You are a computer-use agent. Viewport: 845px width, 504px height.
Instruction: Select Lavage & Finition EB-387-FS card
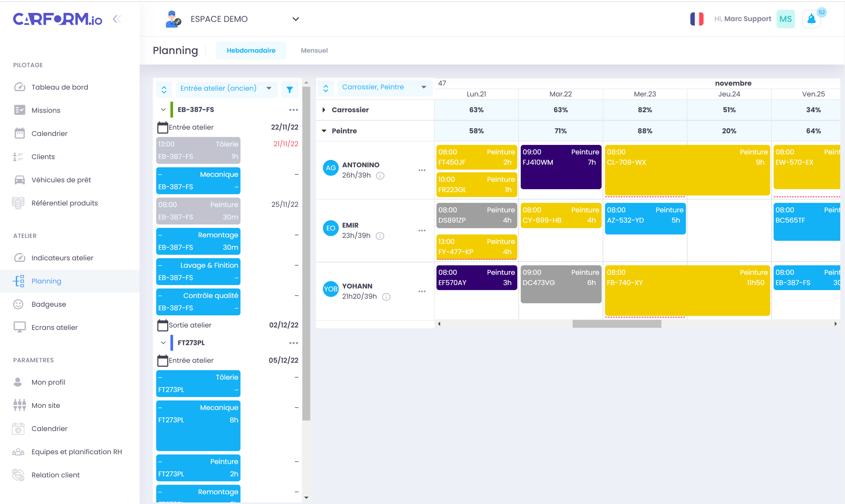click(x=198, y=272)
